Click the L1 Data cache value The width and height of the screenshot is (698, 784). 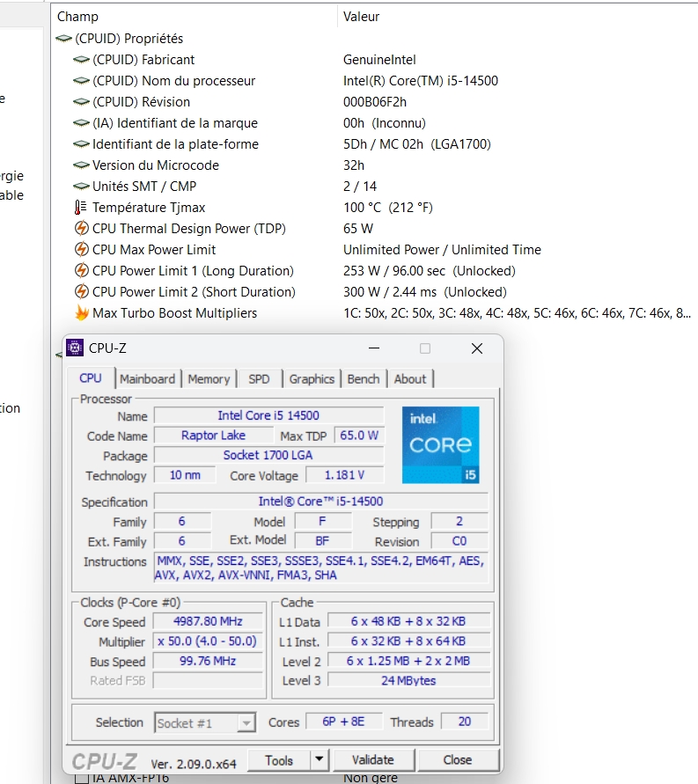click(408, 621)
